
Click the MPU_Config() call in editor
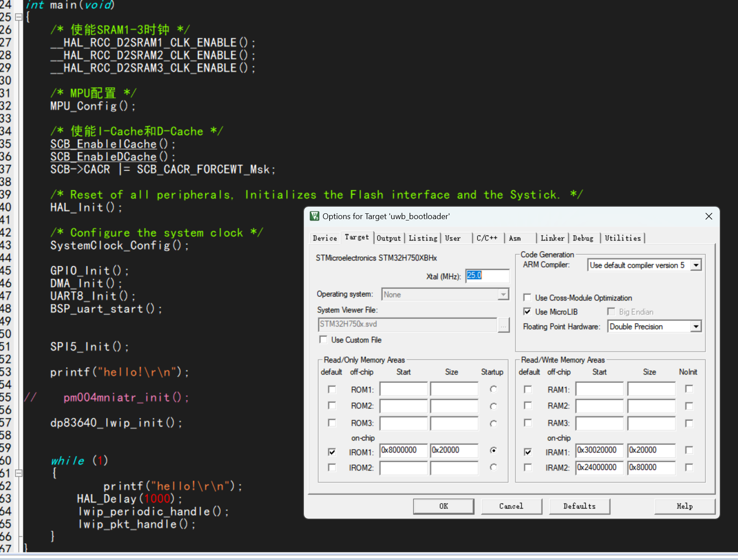pos(93,106)
